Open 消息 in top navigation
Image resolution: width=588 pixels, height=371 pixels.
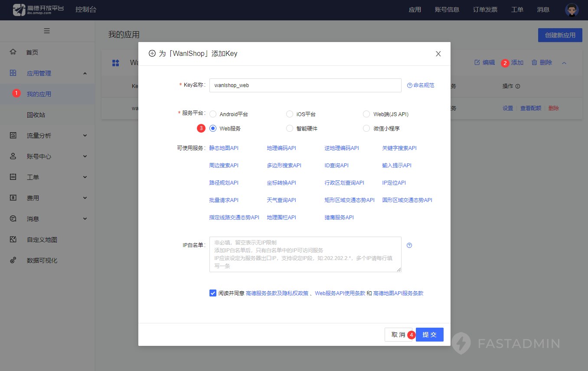tap(543, 10)
